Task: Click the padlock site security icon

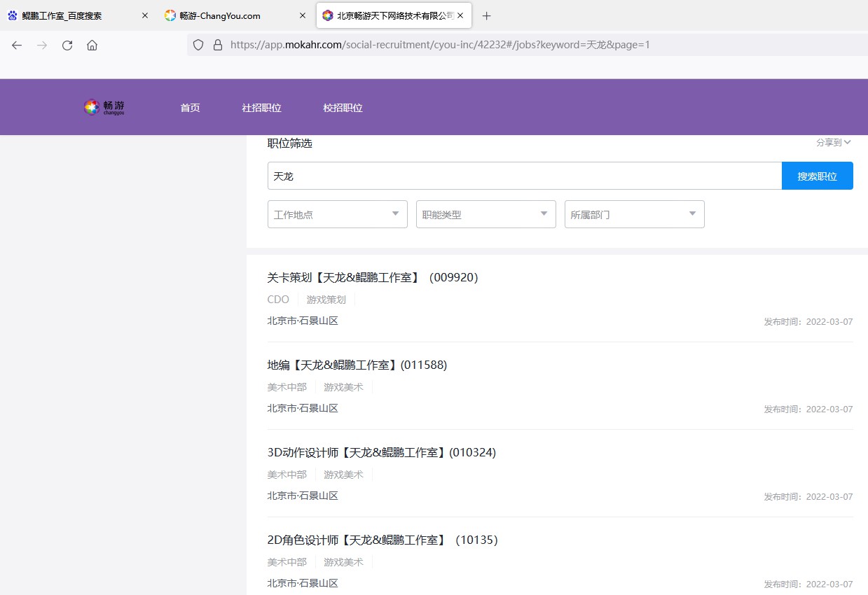Action: (217, 45)
